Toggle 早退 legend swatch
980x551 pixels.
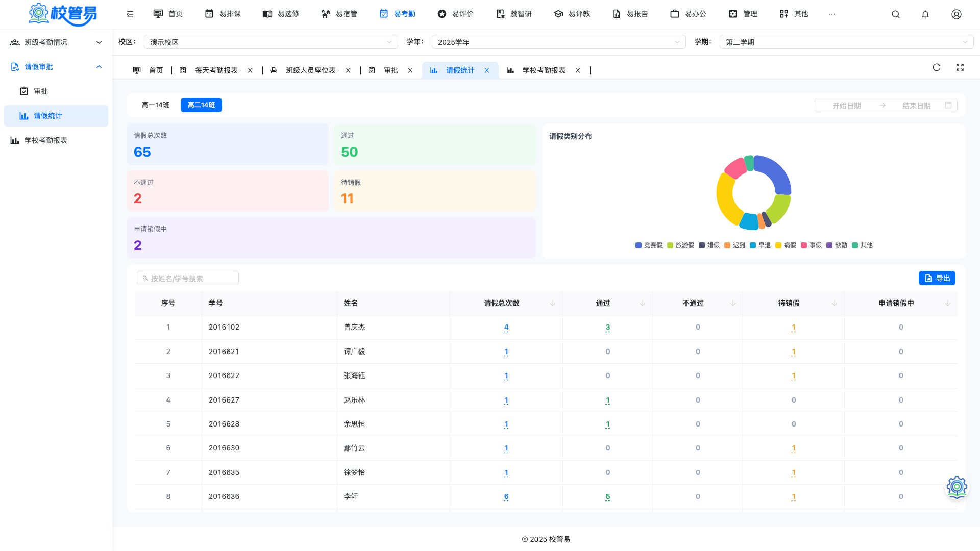(x=753, y=245)
